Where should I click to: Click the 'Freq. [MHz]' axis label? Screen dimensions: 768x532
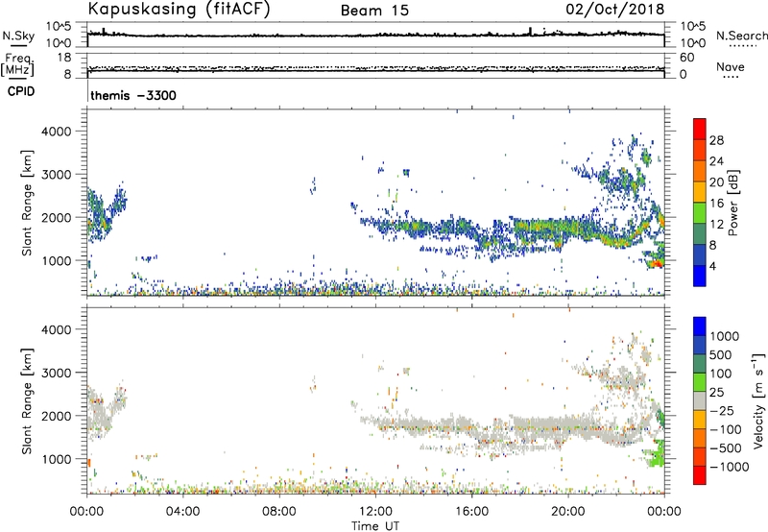(17, 64)
